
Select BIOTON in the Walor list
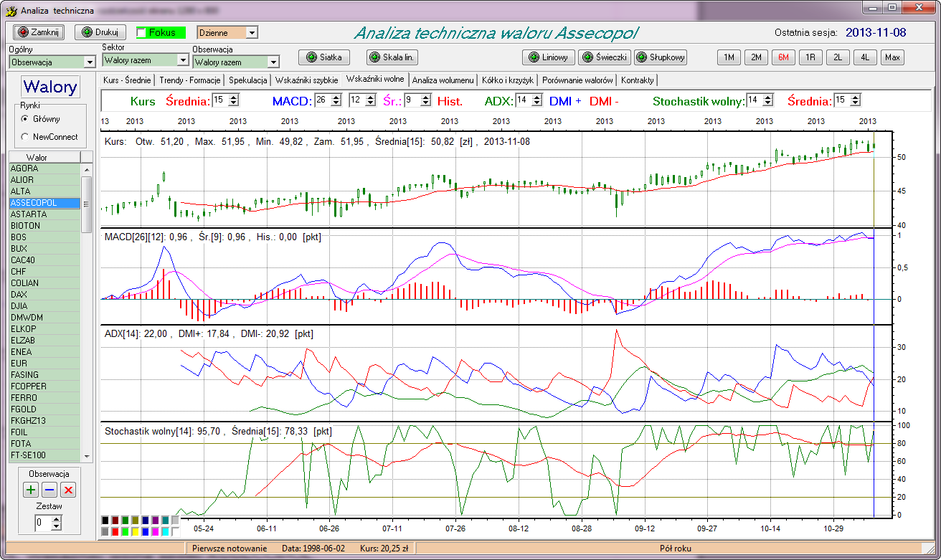coord(44,226)
